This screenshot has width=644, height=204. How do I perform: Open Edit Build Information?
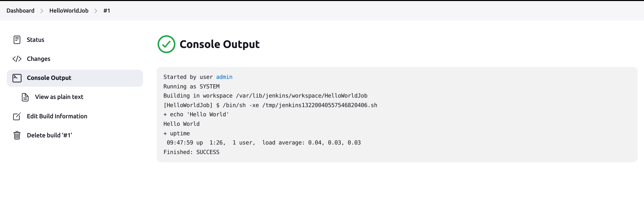[57, 116]
